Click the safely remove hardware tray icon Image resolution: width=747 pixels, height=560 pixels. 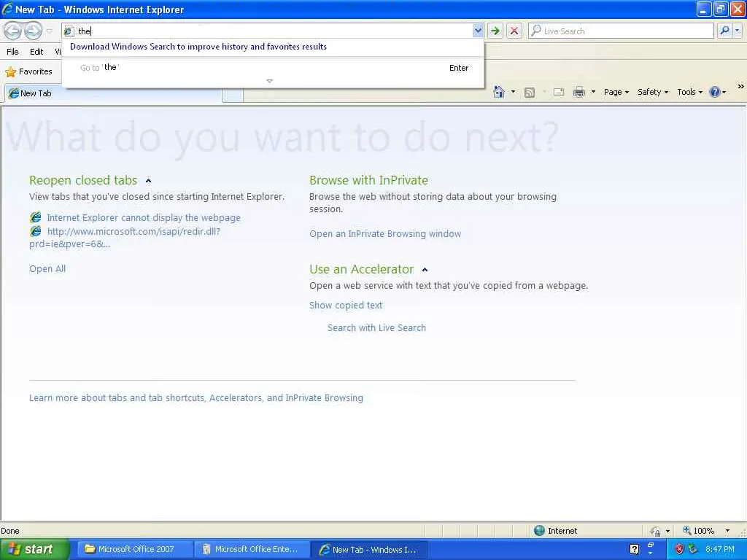[x=693, y=549]
